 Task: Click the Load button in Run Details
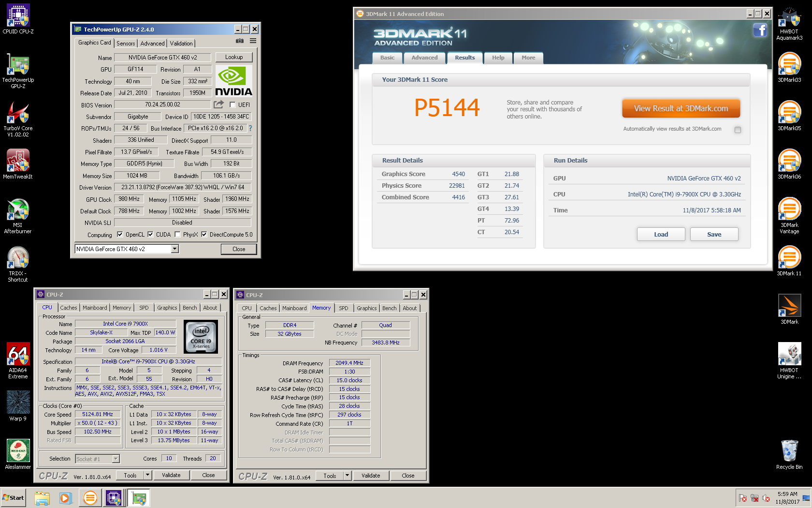pyautogui.click(x=661, y=234)
